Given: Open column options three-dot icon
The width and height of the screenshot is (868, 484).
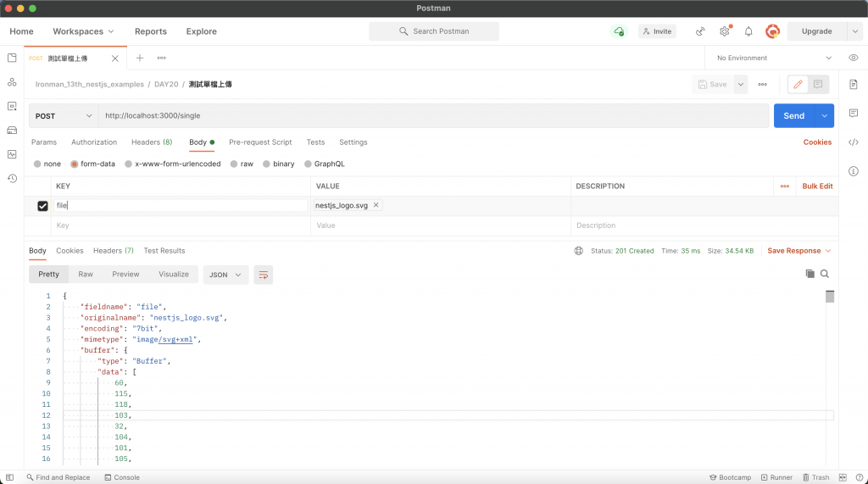Looking at the screenshot, I should pos(784,186).
